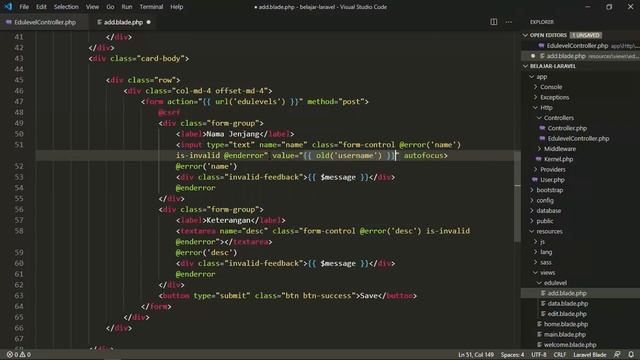Viewport: 640px width, 360px height.
Task: Open notifications bell icon
Action: click(x=631, y=355)
